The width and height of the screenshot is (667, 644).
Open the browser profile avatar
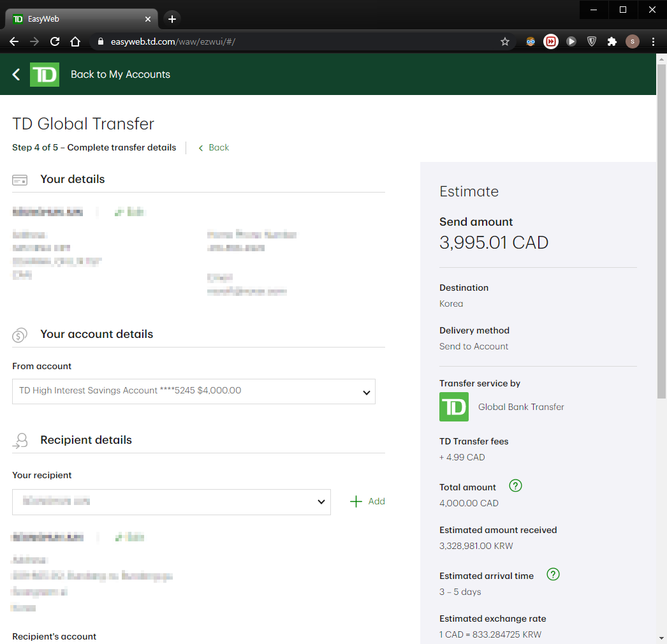[x=633, y=41]
